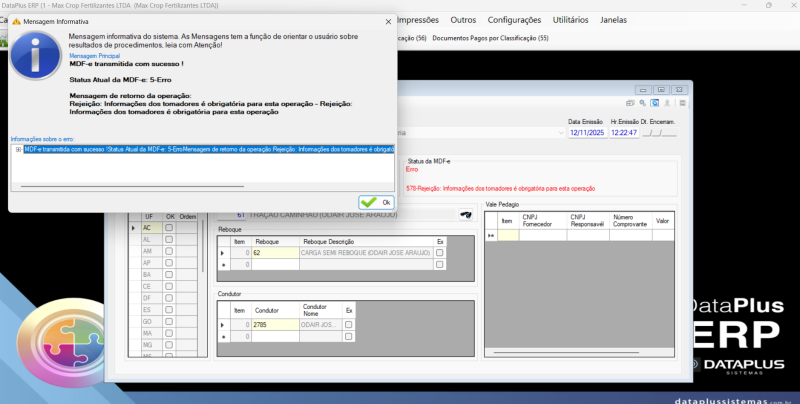The height and width of the screenshot is (404, 800).
Task: Open the list menu icon in MDF-e toolbar
Action: 682,103
